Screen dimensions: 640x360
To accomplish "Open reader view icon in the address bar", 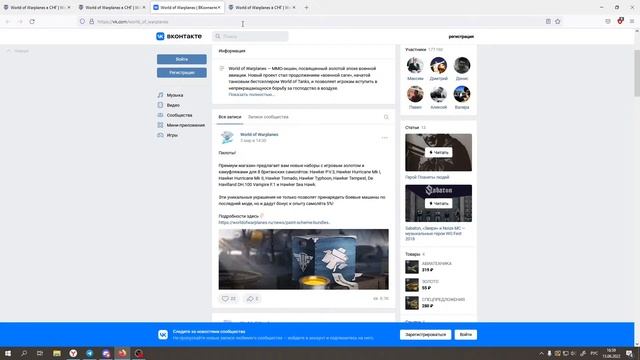I will 548,21.
